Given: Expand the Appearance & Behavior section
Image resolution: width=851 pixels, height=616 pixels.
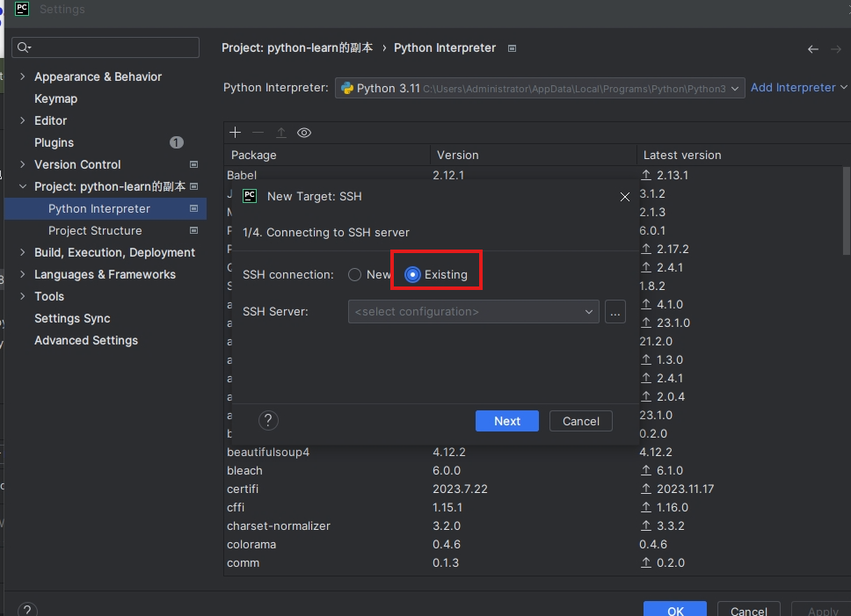Looking at the screenshot, I should pos(23,76).
